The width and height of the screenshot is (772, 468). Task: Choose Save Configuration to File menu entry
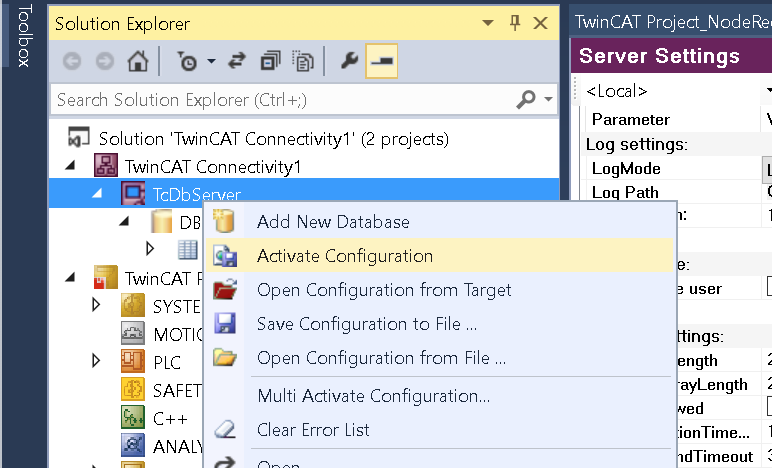coord(440,324)
